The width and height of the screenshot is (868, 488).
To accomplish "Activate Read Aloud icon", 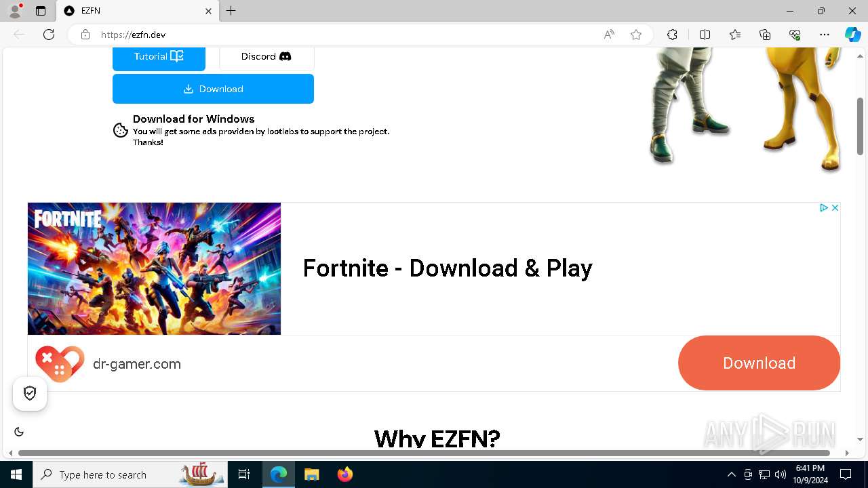I will tap(609, 35).
